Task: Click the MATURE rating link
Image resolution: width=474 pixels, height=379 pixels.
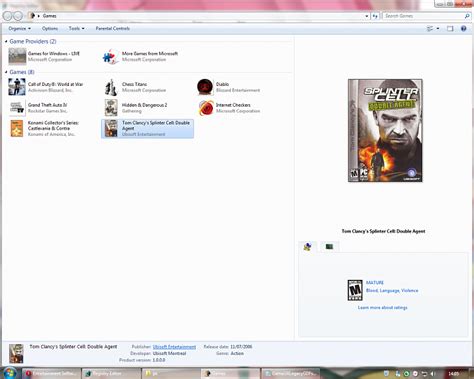Action: click(375, 283)
